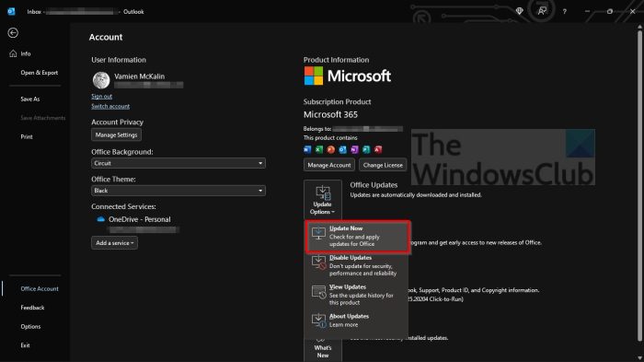
Task: Click the Publisher app icon under product contains
Action: [x=366, y=149]
